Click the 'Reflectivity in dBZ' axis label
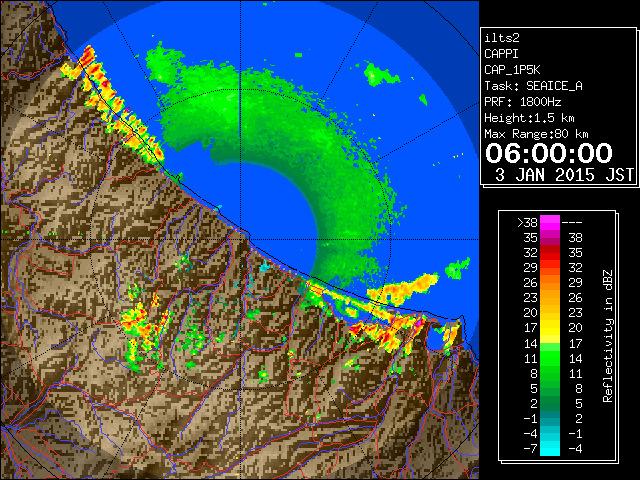This screenshot has height=480, width=640. click(x=608, y=336)
